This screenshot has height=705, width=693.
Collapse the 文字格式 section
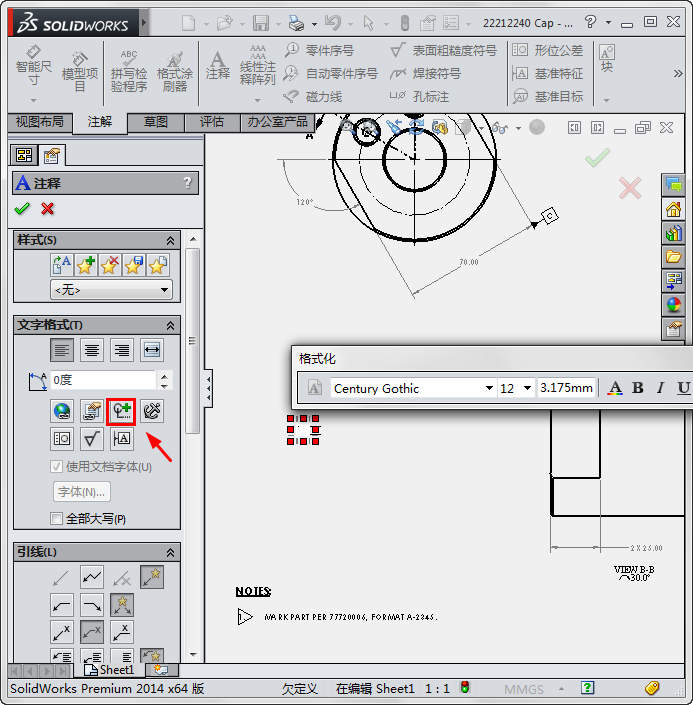coord(170,325)
